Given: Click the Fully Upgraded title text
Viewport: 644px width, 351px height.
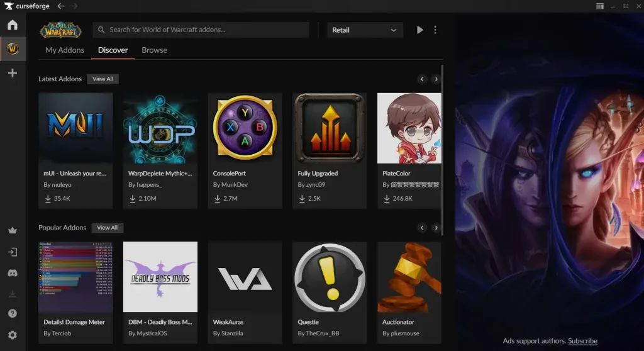Looking at the screenshot, I should 318,174.
